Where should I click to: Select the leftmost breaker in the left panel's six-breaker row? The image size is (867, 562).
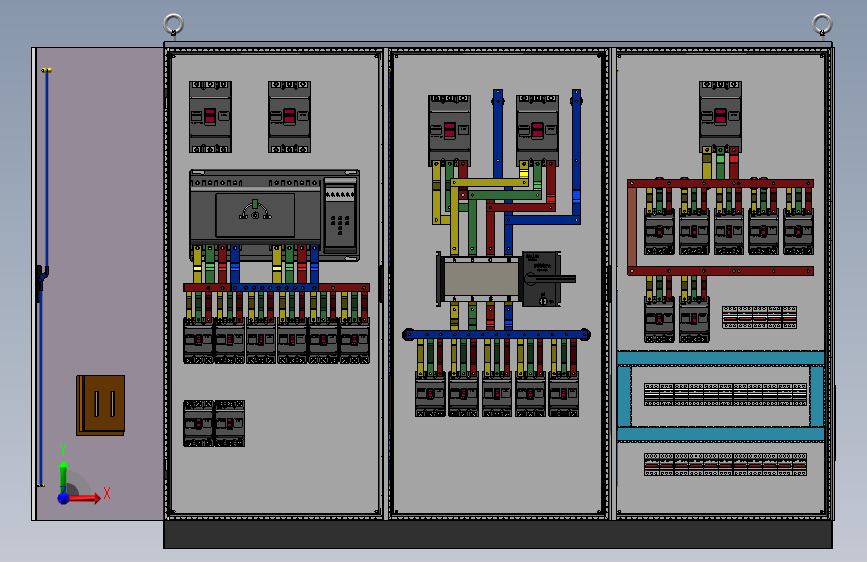pyautogui.click(x=198, y=340)
